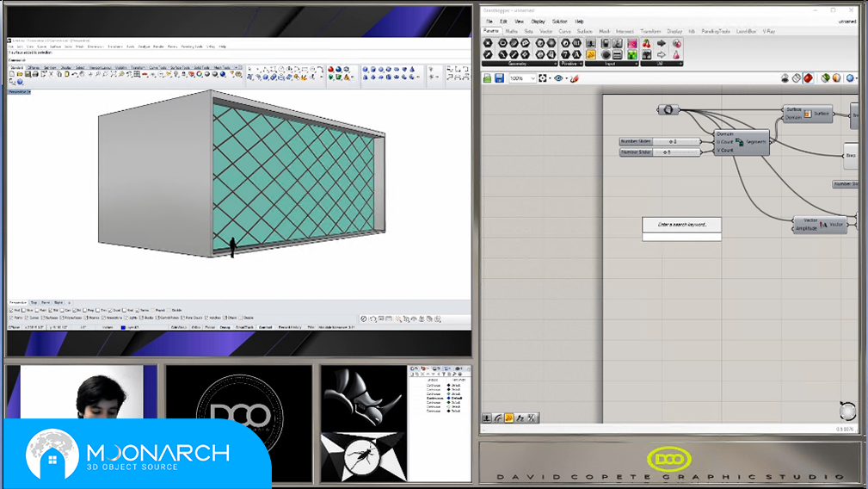Click the round compass widget on canvas
Viewport: 868px width, 489px height.
[x=847, y=411]
